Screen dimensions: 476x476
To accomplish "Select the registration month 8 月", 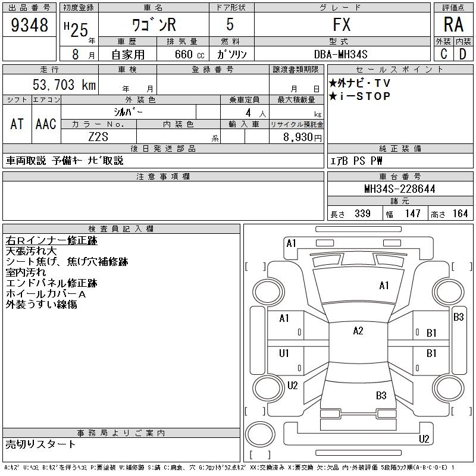I will click(83, 55).
